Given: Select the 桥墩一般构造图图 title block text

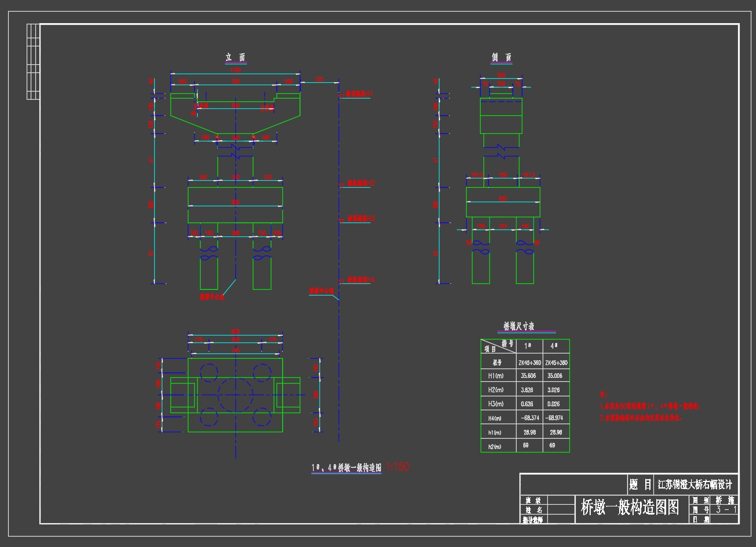Looking at the screenshot, I should (630, 508).
